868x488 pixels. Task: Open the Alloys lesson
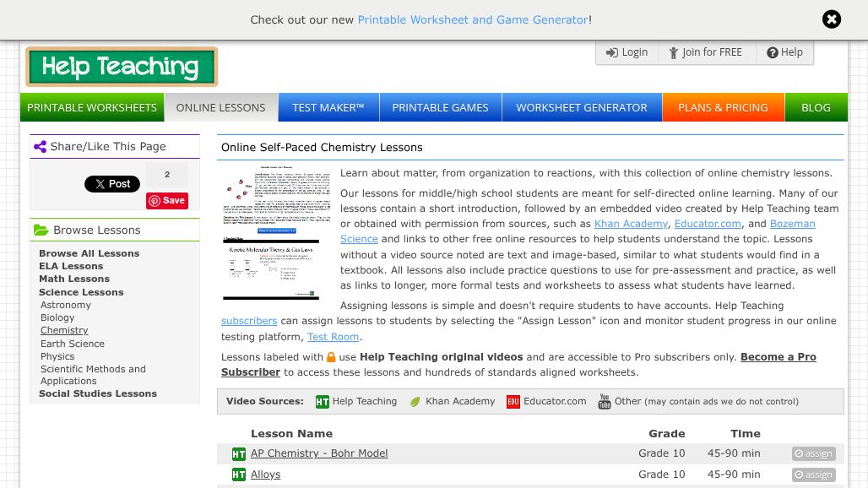[266, 474]
